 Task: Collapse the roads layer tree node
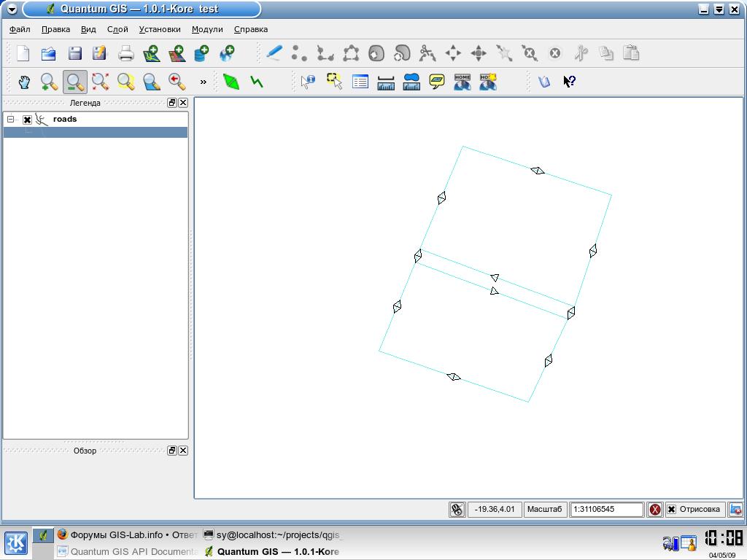tap(11, 119)
